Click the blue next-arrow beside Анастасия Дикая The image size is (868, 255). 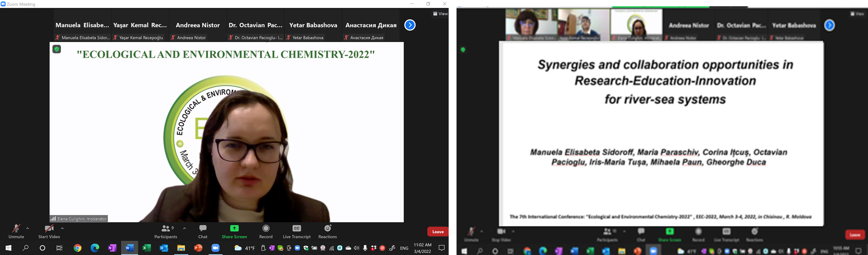[410, 25]
